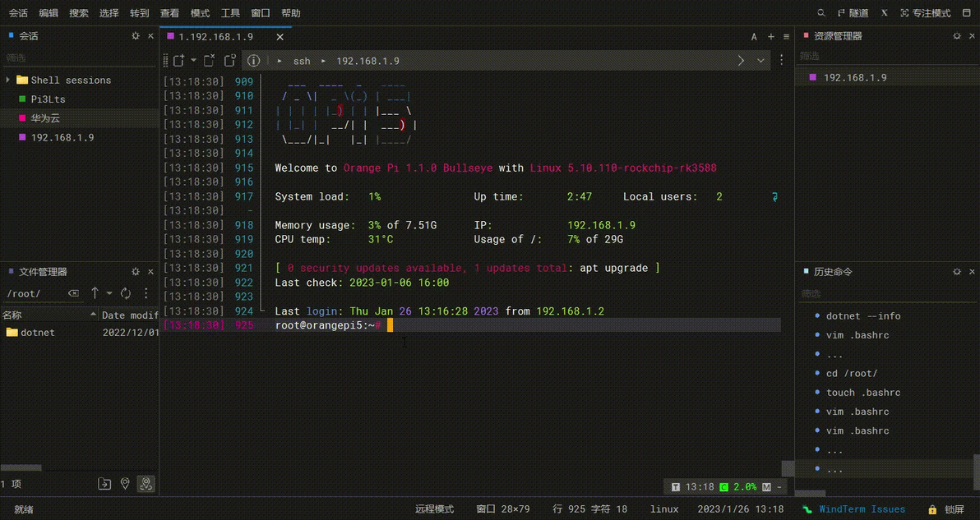Open the history commands panel settings gear
Screen dimensions: 980x520
point(957,271)
